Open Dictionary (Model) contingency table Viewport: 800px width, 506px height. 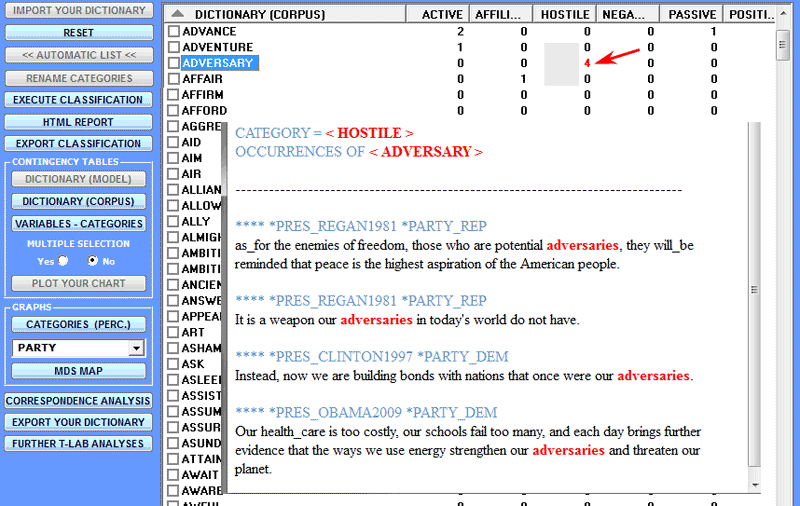(x=79, y=179)
